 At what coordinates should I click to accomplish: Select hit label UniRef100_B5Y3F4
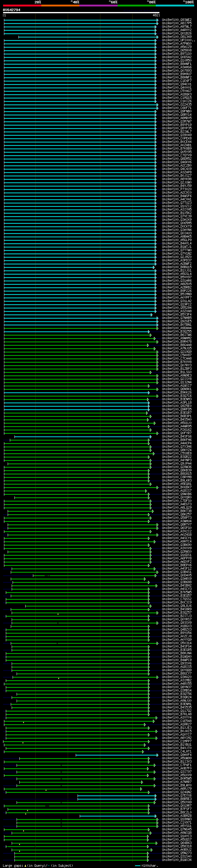[x=177, y=315]
